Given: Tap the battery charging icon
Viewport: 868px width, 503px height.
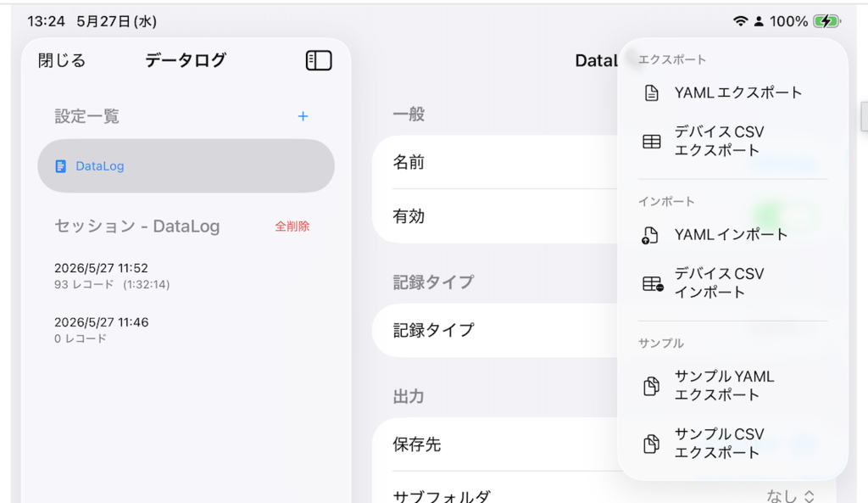Looking at the screenshot, I should [x=827, y=21].
